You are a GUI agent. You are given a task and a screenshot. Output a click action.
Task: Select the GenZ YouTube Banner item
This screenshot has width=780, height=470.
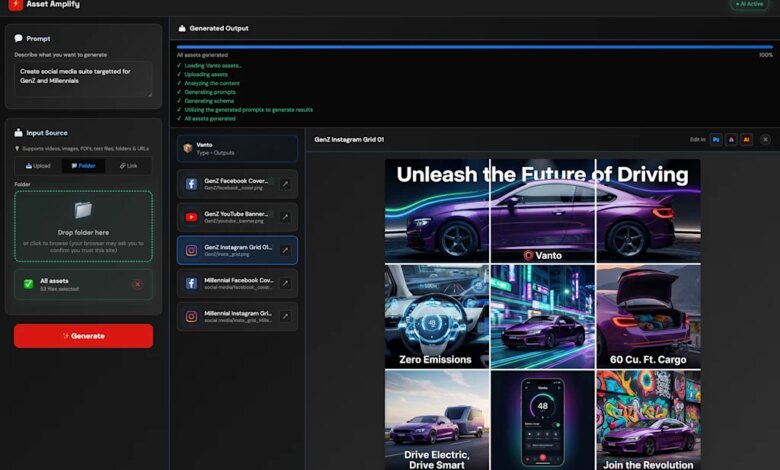237,217
